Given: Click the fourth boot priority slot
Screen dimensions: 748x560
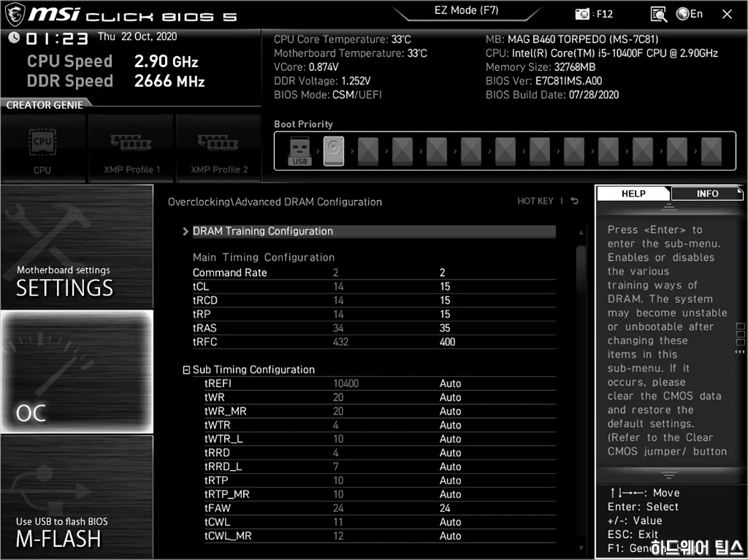Looking at the screenshot, I should tap(402, 151).
